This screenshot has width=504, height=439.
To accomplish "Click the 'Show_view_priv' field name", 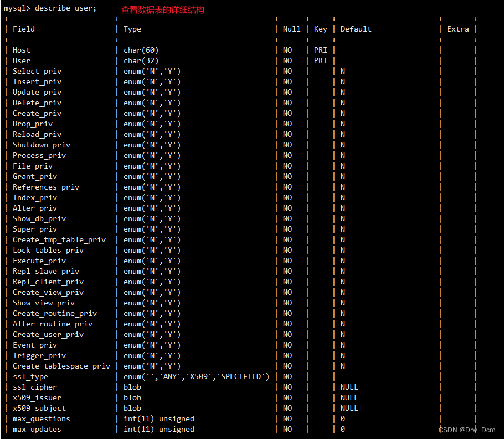I will (x=44, y=303).
